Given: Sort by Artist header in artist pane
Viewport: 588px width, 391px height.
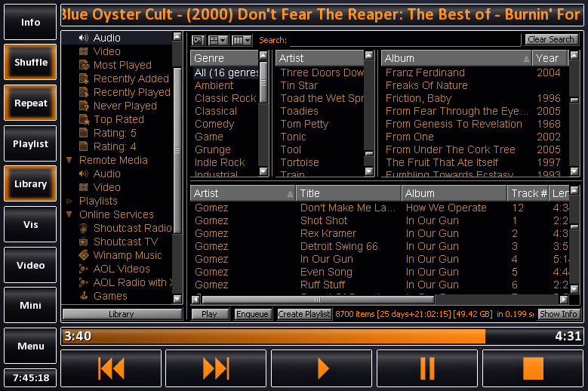Looking at the screenshot, I should (319, 58).
